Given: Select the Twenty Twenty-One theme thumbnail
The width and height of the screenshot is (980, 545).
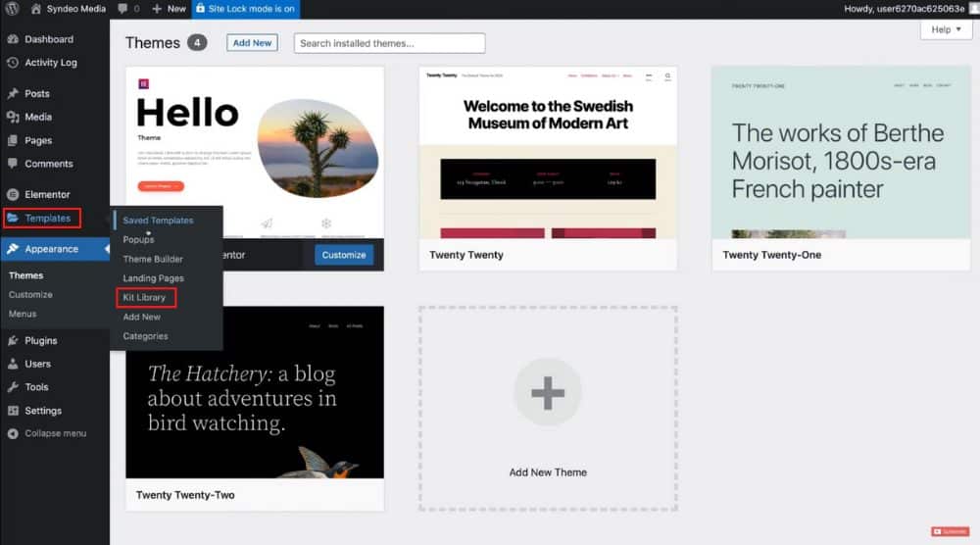Looking at the screenshot, I should [x=841, y=153].
